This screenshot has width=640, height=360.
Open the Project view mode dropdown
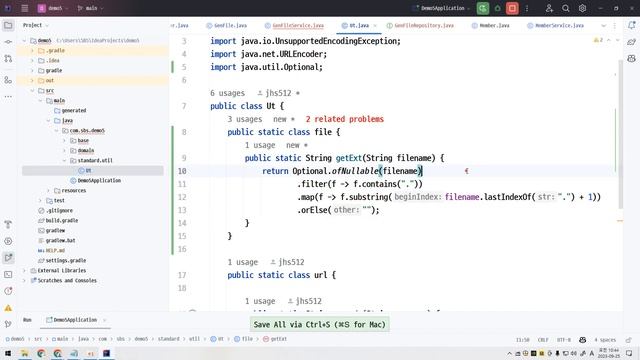36,25
